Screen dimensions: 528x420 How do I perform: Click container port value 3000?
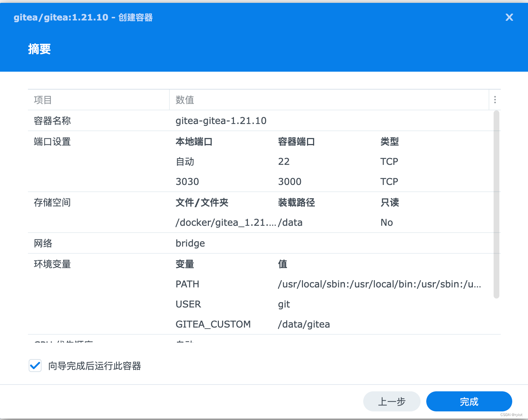[290, 182]
